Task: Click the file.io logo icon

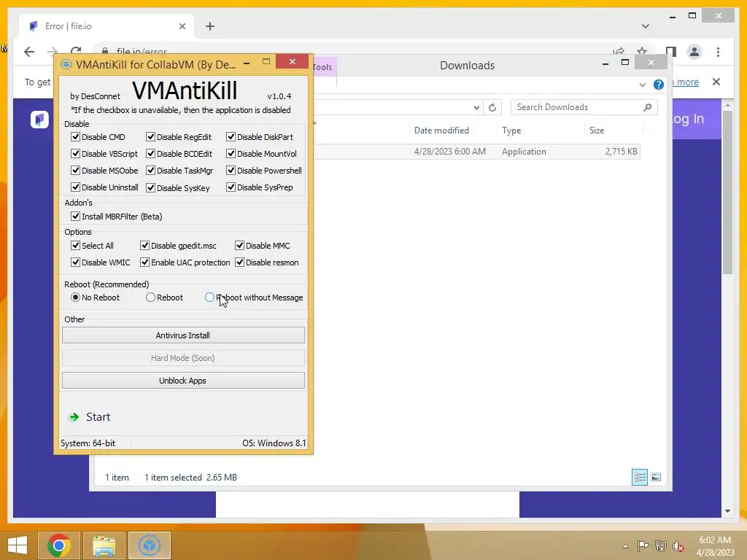Action: [39, 119]
